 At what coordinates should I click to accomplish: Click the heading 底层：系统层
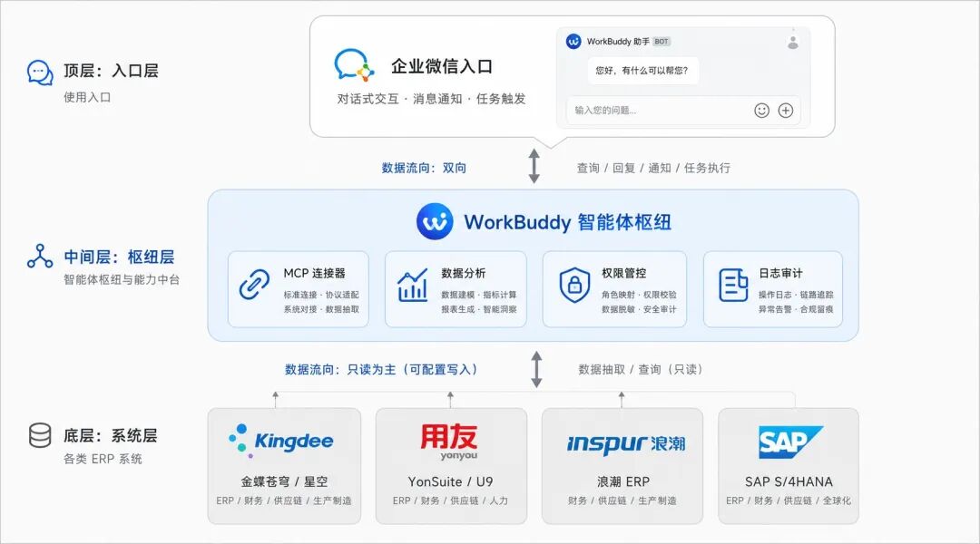click(x=110, y=435)
